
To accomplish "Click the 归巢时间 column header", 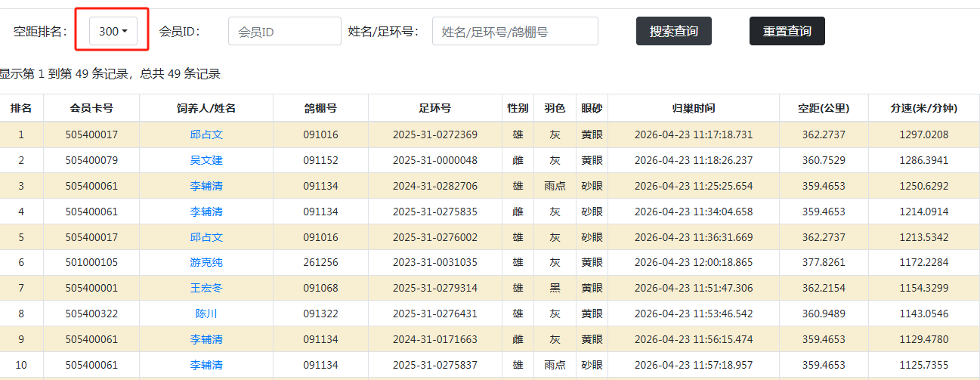I will click(693, 108).
